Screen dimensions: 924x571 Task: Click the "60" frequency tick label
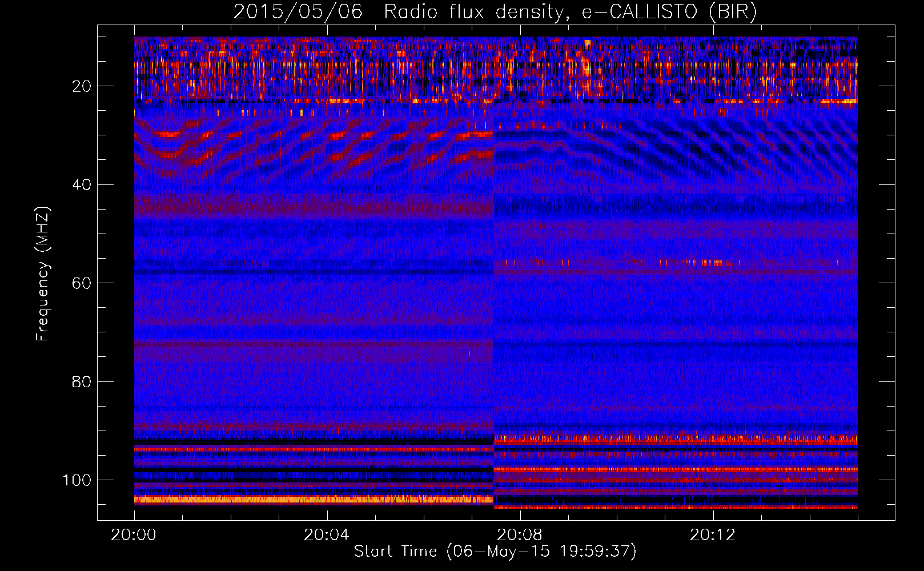tap(82, 283)
